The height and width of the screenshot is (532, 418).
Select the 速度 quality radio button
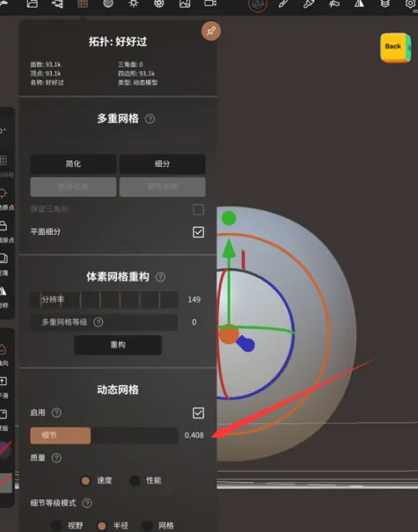[85, 481]
